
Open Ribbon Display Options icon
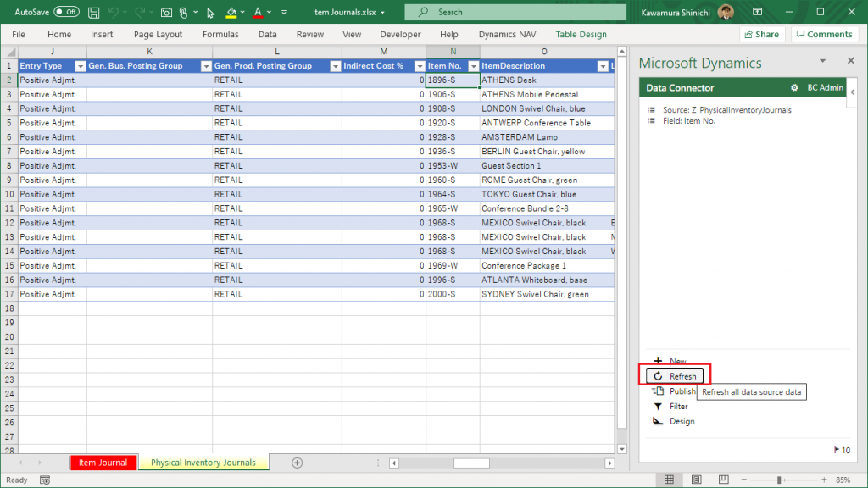(x=757, y=12)
